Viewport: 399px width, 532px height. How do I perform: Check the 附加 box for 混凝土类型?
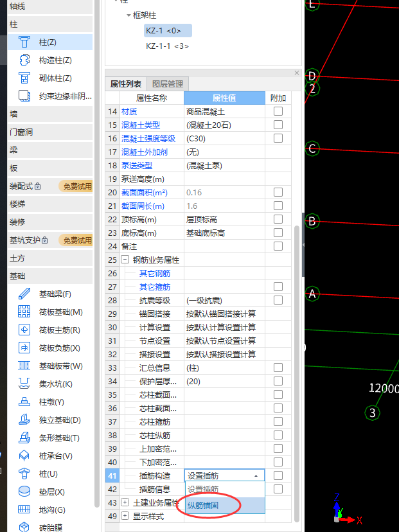pos(278,125)
